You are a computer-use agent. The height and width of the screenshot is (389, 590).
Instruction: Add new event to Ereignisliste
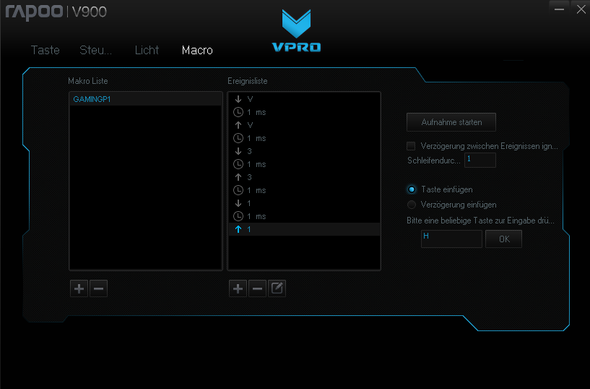pos(238,289)
